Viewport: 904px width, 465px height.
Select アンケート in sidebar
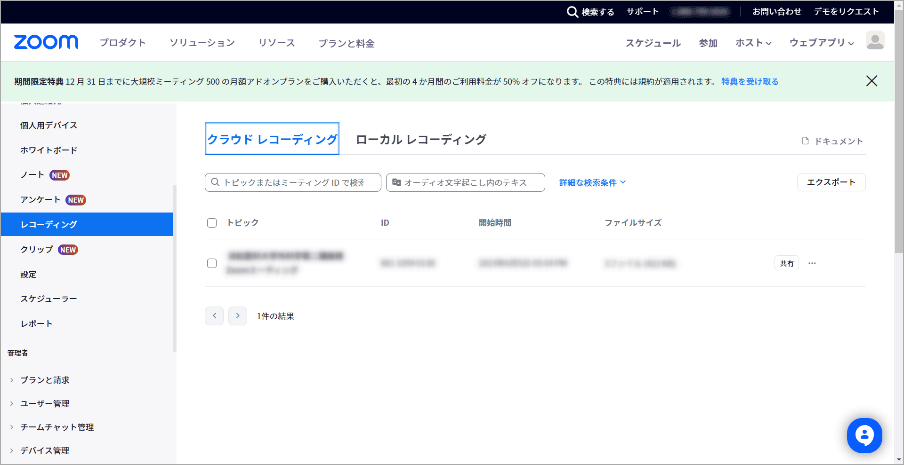(x=40, y=200)
